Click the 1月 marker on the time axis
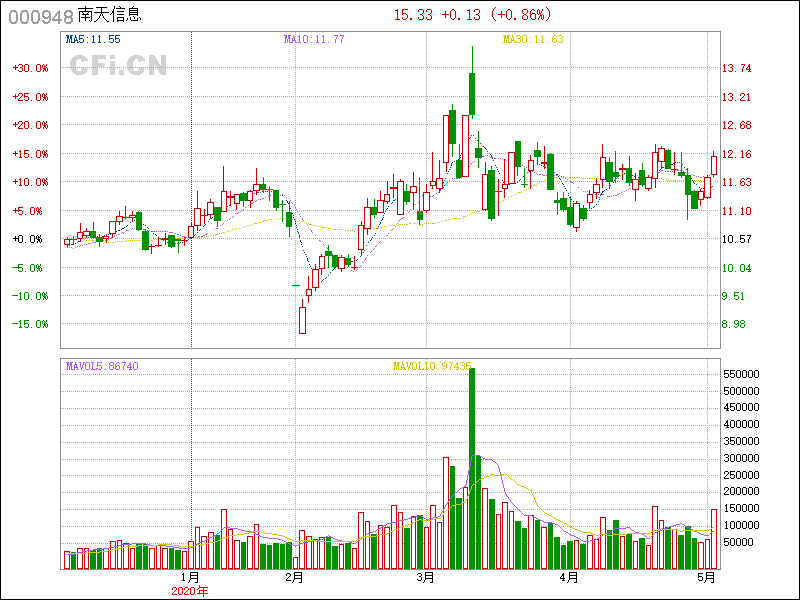 coord(189,577)
